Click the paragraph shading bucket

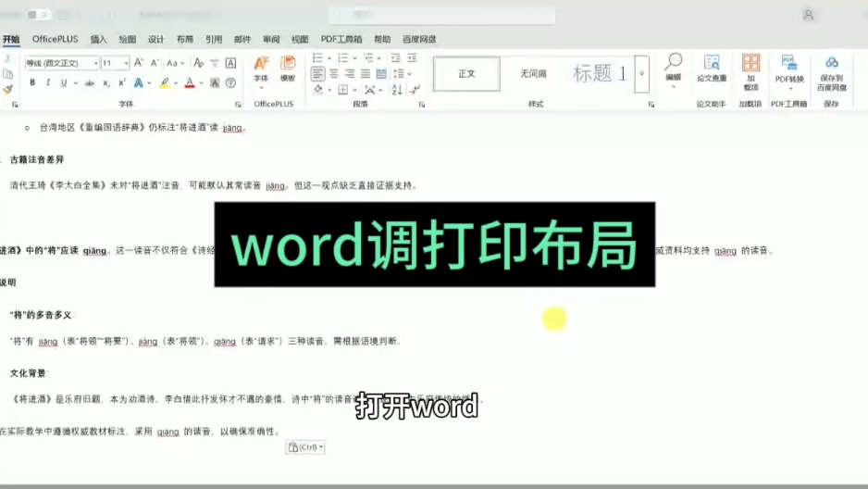pyautogui.click(x=318, y=89)
